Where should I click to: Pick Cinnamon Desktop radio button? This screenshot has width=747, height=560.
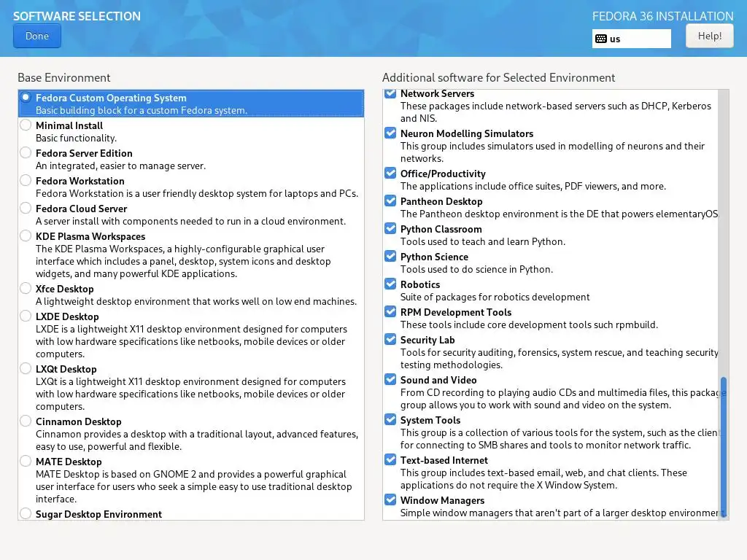[x=26, y=421]
